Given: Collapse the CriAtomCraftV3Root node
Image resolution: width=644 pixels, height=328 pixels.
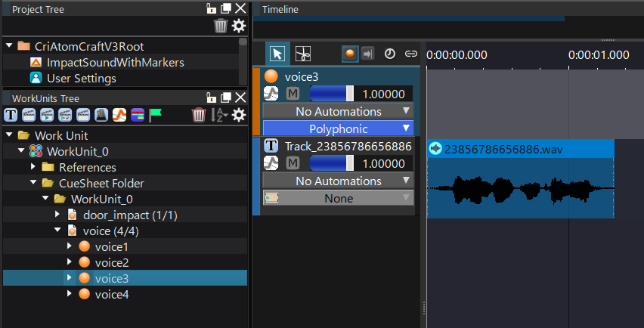Looking at the screenshot, I should (9, 46).
